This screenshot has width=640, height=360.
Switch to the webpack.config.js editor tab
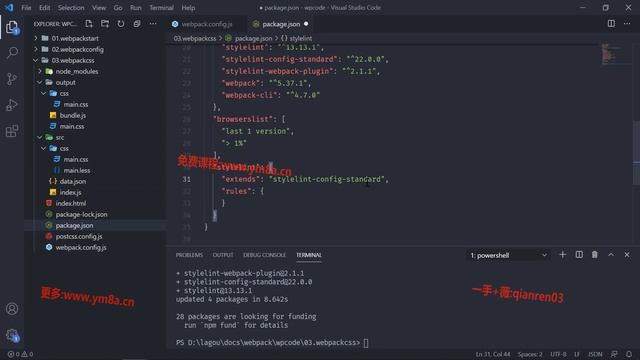206,24
